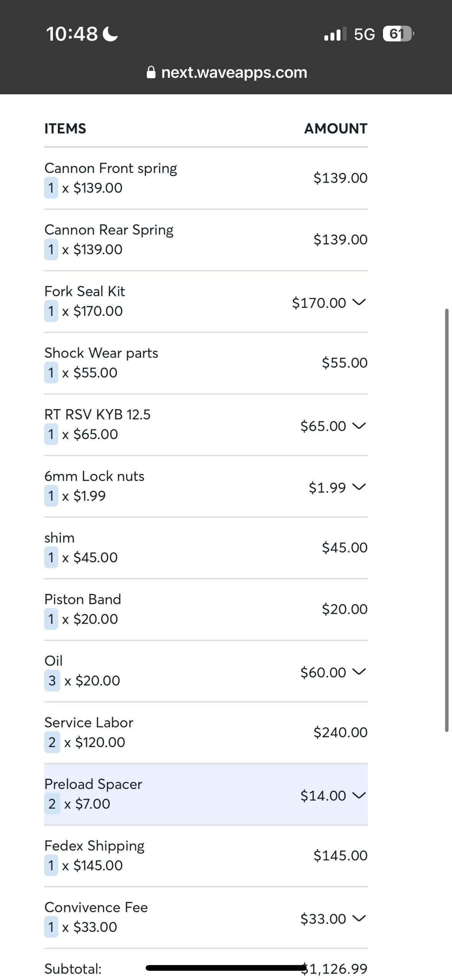452x980 pixels.
Task: Tap the padlock icon in address bar
Action: [151, 72]
